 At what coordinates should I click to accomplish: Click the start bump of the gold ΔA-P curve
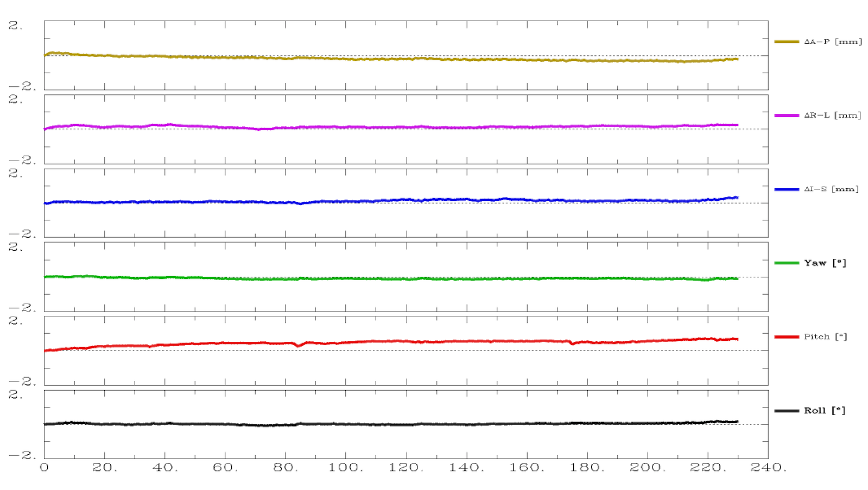tap(53, 53)
